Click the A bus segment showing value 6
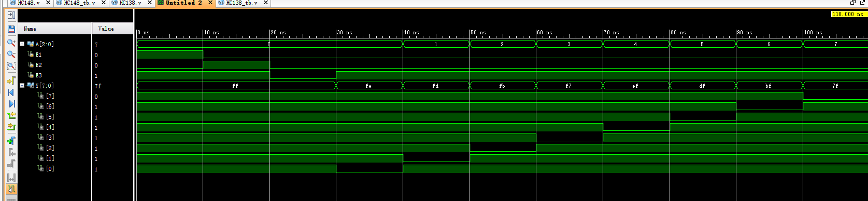The image size is (868, 201). click(x=769, y=44)
